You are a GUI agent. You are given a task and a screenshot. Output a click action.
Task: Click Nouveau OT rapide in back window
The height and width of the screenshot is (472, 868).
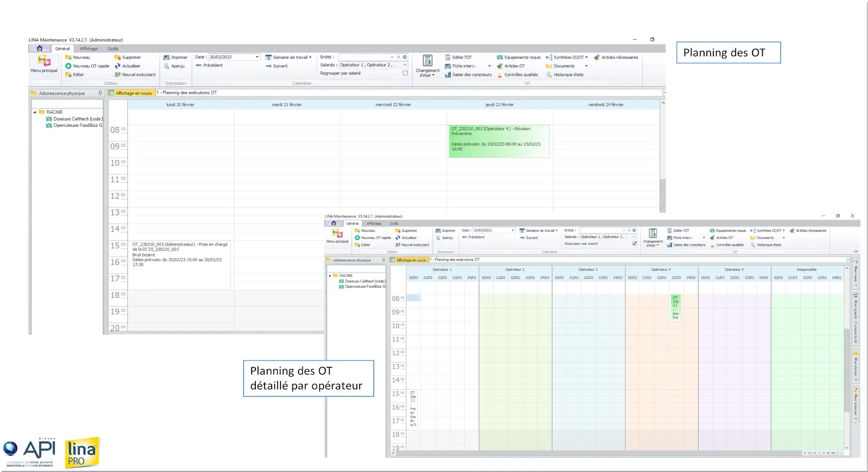pyautogui.click(x=87, y=66)
